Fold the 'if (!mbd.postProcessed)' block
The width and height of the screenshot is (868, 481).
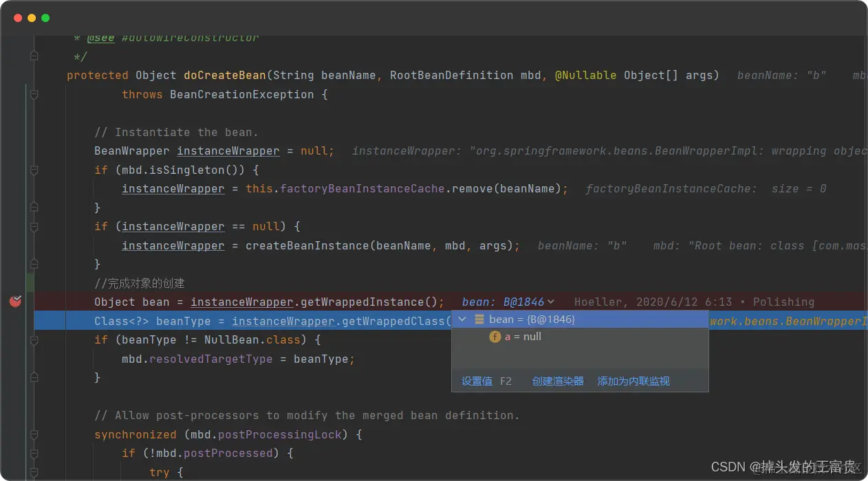pos(34,454)
